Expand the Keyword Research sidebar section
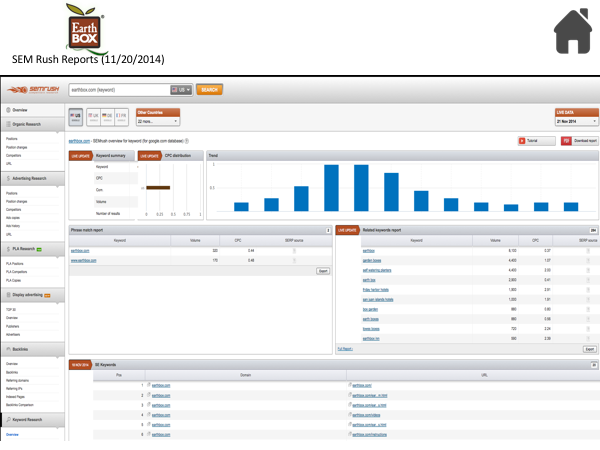The width and height of the screenshot is (600, 450). (x=32, y=420)
